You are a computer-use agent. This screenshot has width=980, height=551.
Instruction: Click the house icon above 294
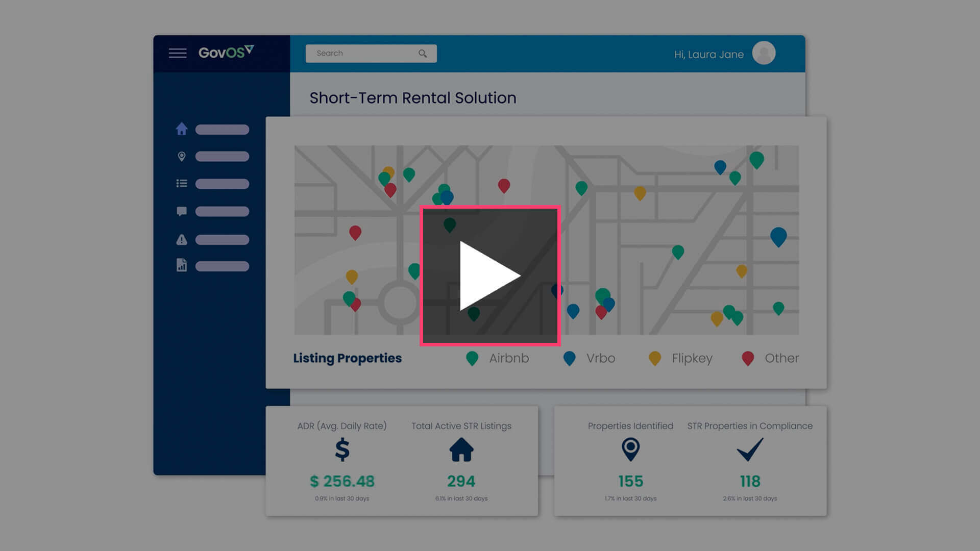[461, 450]
